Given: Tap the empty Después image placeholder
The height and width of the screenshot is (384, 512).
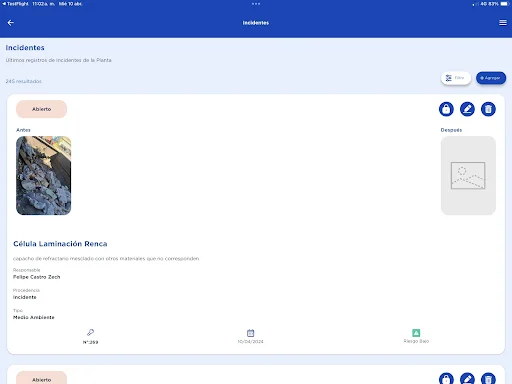Looking at the screenshot, I should (x=468, y=175).
